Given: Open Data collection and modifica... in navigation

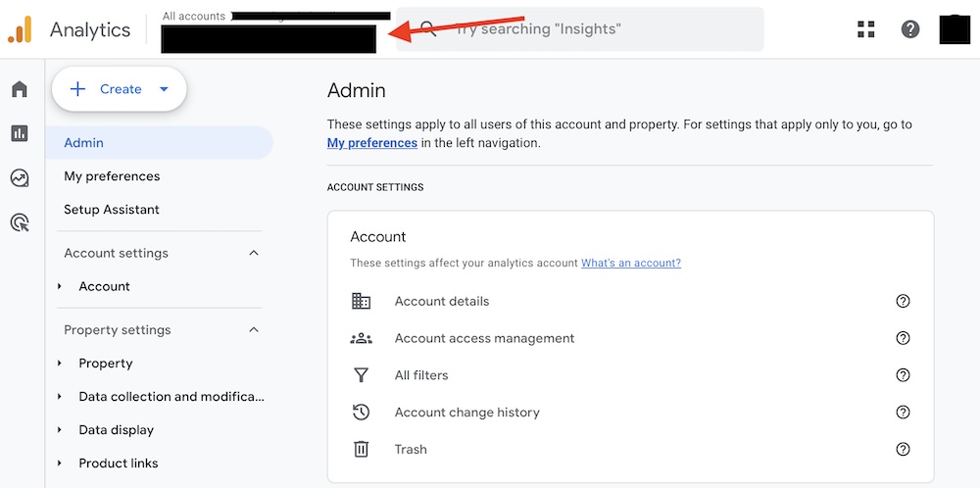Looking at the screenshot, I should 171,396.
